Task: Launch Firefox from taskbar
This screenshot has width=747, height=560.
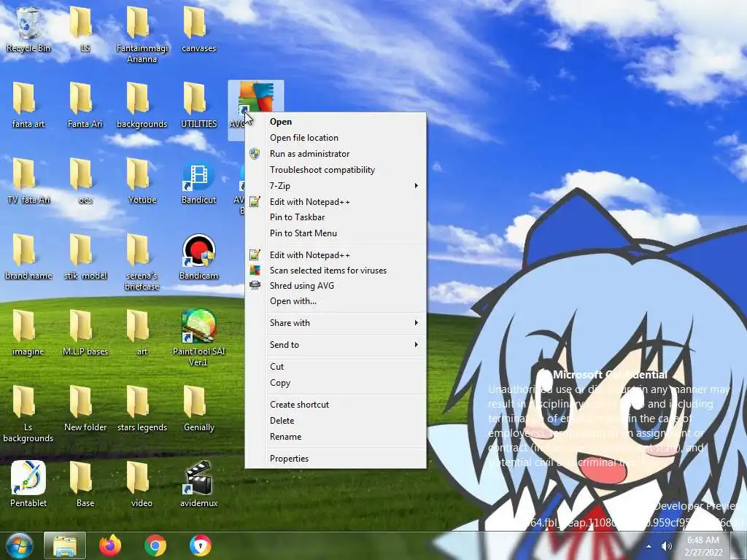Action: click(109, 545)
